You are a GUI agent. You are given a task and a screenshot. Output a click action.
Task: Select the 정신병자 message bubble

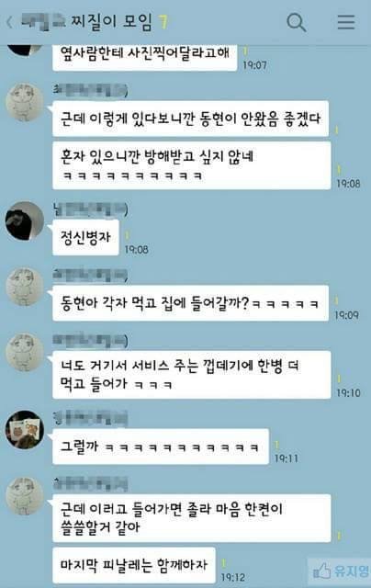tap(85, 237)
